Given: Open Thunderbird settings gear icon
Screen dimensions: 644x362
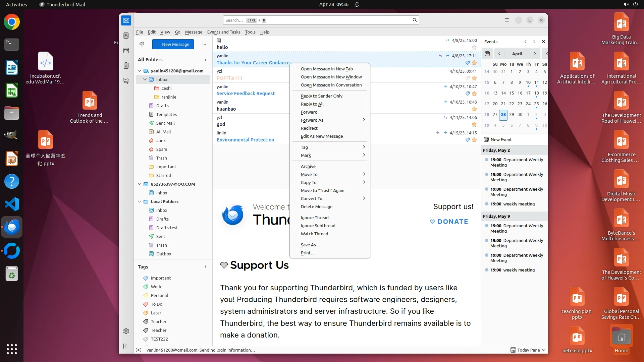Looking at the screenshot, I should pos(126,331).
